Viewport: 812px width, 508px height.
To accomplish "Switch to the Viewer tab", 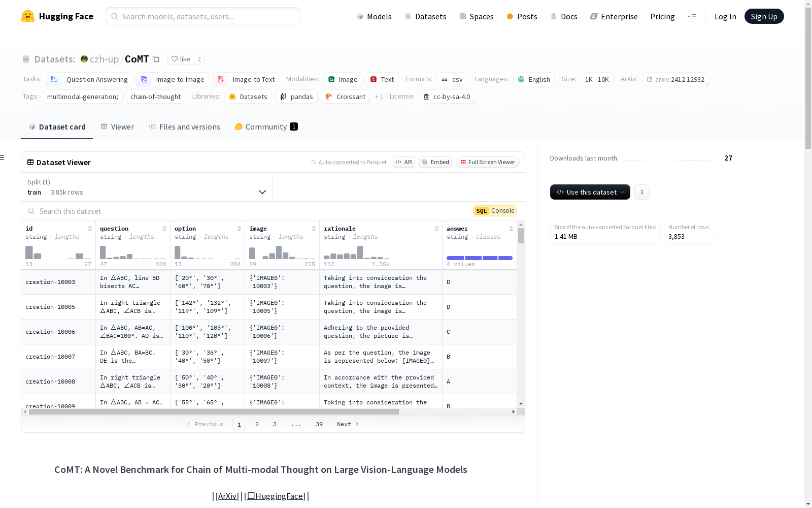I will pos(117,127).
